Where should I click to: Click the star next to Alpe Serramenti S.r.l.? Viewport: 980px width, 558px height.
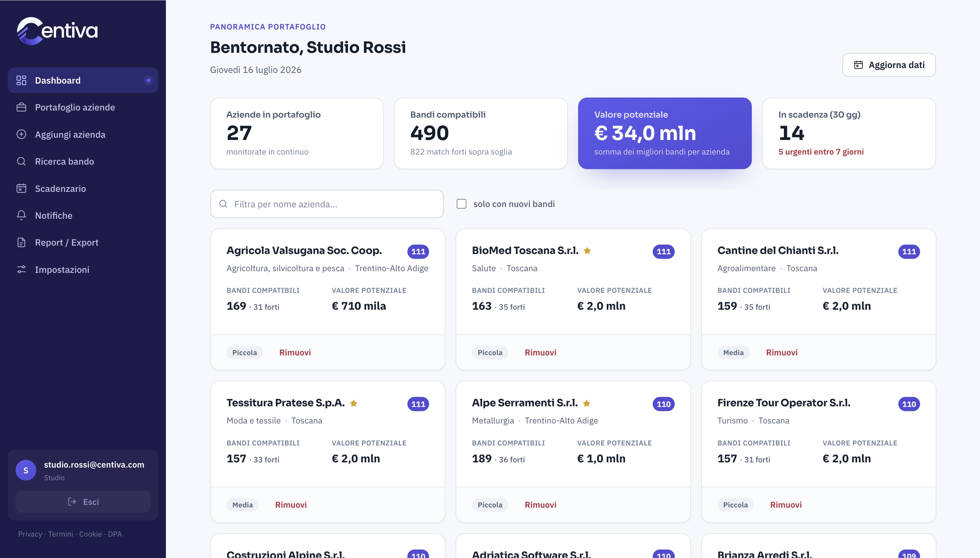click(x=586, y=403)
